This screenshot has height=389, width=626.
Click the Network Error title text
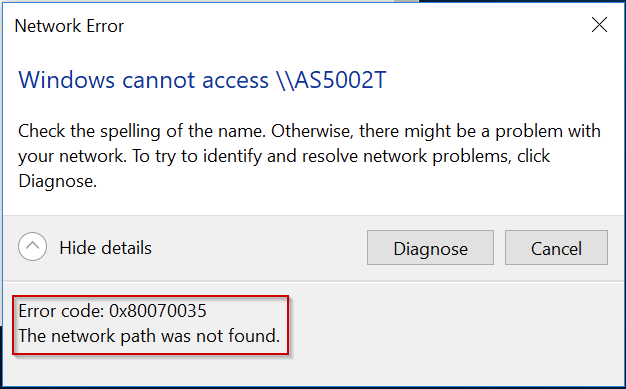point(69,26)
